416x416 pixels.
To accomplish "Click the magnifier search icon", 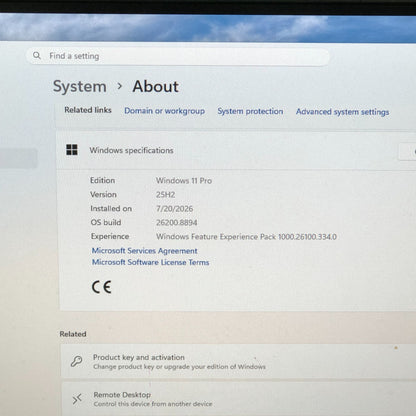I will click(x=37, y=55).
